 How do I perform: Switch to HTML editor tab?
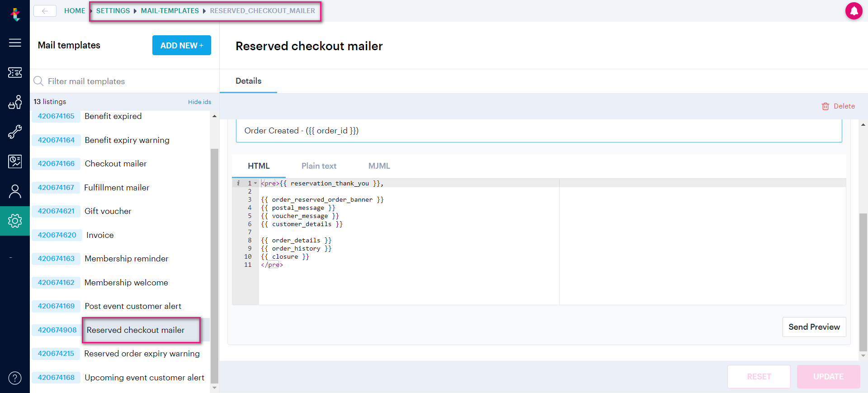[x=259, y=166]
